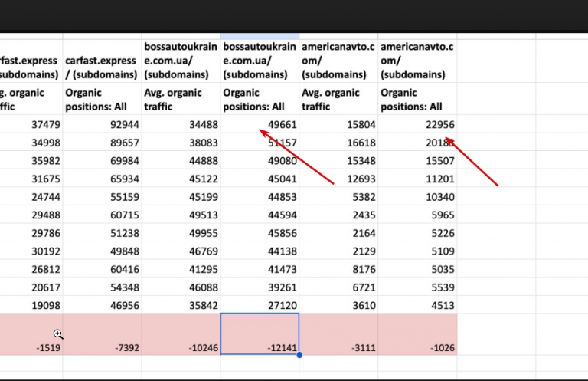
Task: Click the cell with 34998
Action: tap(31, 143)
